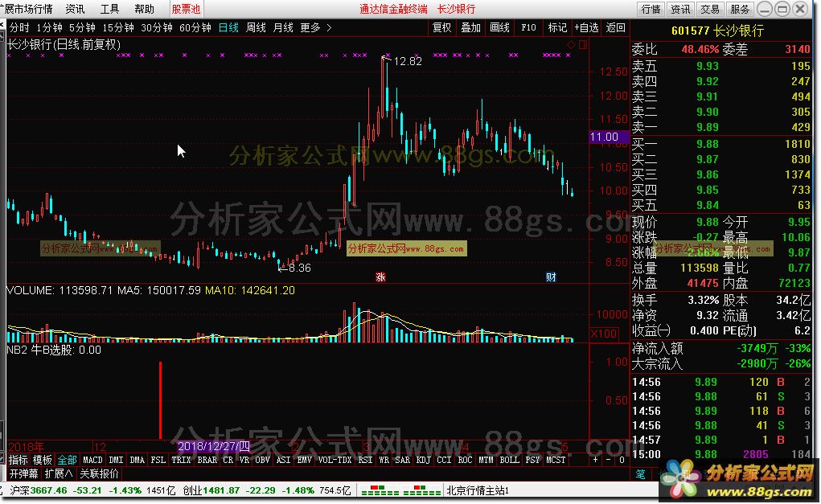
Task: Click the 8.36 low price label
Action: 299,268
